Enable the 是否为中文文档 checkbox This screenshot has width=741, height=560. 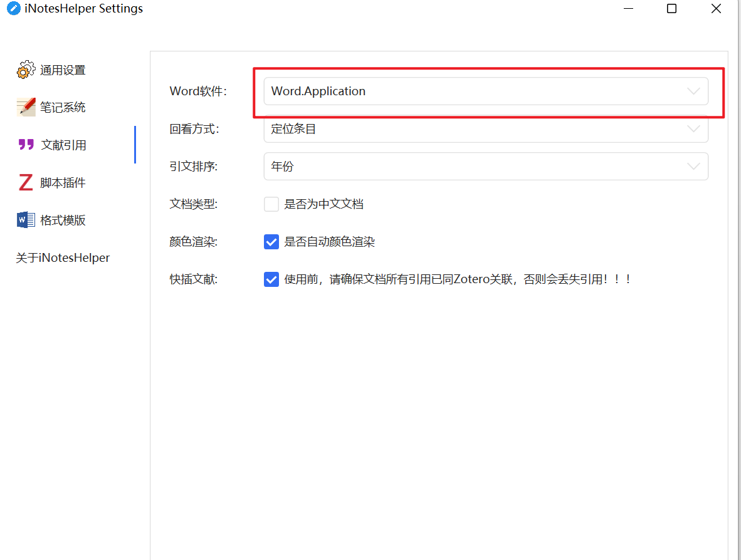tap(271, 204)
